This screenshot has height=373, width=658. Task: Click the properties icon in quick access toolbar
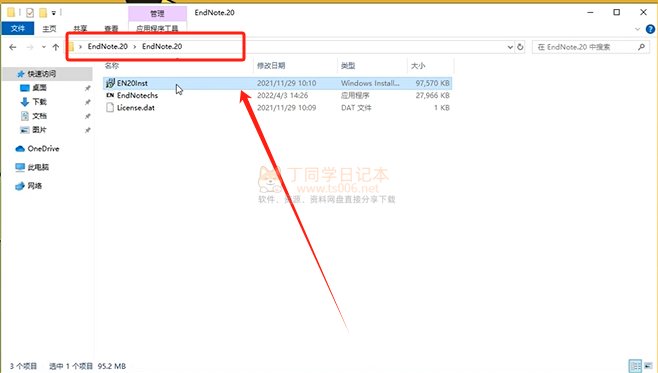pos(29,13)
